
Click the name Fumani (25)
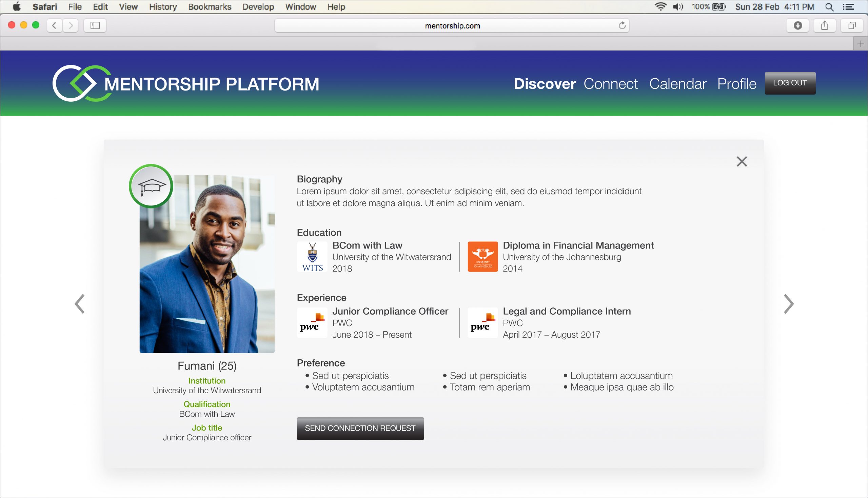207,366
